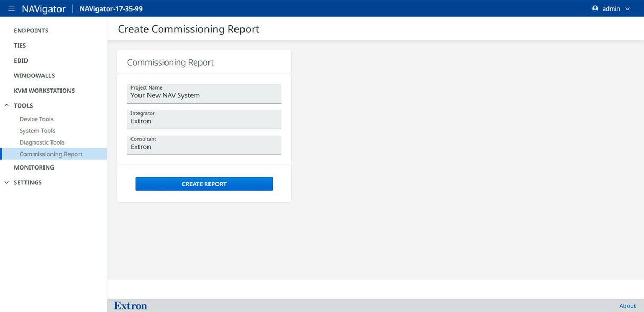This screenshot has width=644, height=312.
Task: Click the Extron logo in footer
Action: click(130, 306)
